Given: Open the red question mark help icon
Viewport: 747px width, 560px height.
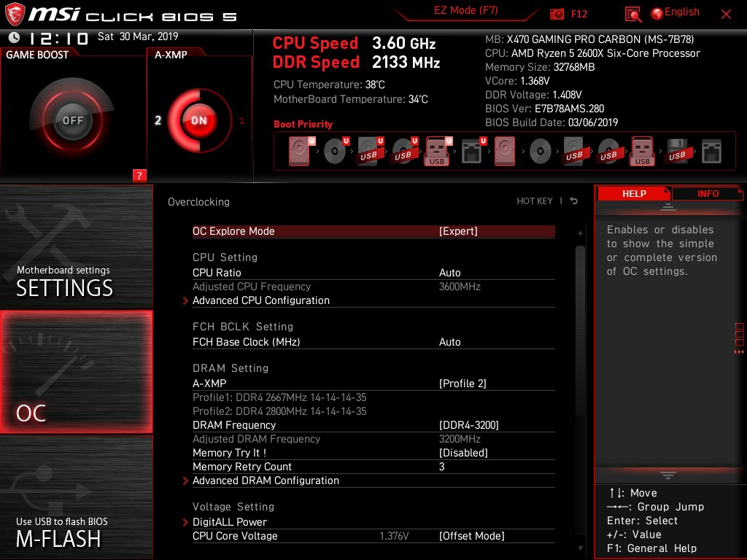Looking at the screenshot, I should tap(139, 175).
